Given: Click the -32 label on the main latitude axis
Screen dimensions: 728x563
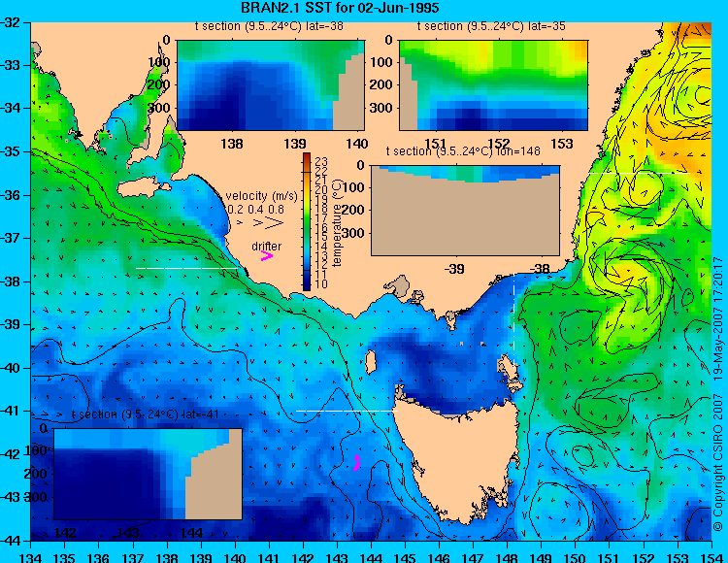Looking at the screenshot, I should 11,22.
